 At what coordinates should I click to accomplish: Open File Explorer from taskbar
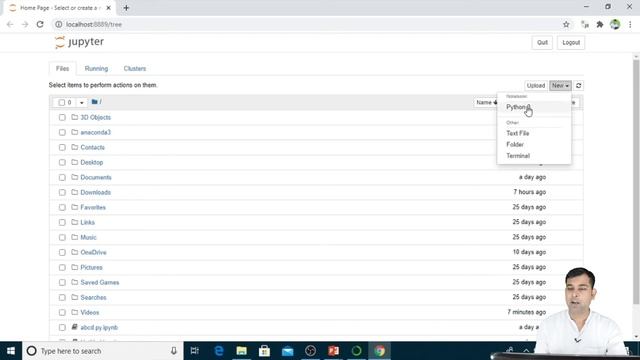pos(241,351)
